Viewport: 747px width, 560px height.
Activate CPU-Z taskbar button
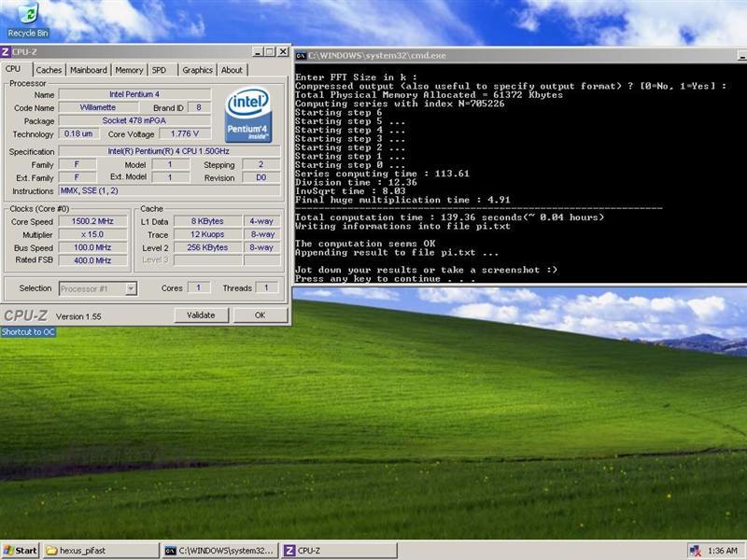pos(339,551)
